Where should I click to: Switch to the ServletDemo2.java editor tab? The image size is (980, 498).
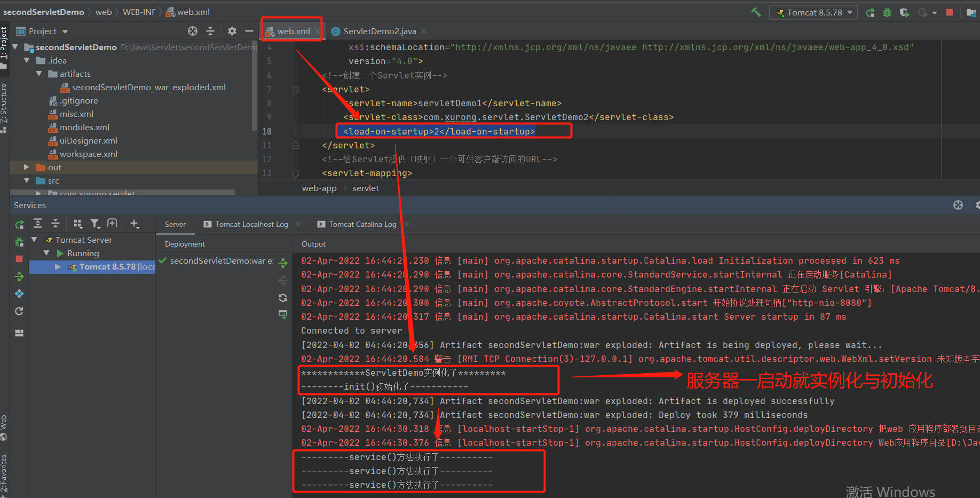click(380, 31)
